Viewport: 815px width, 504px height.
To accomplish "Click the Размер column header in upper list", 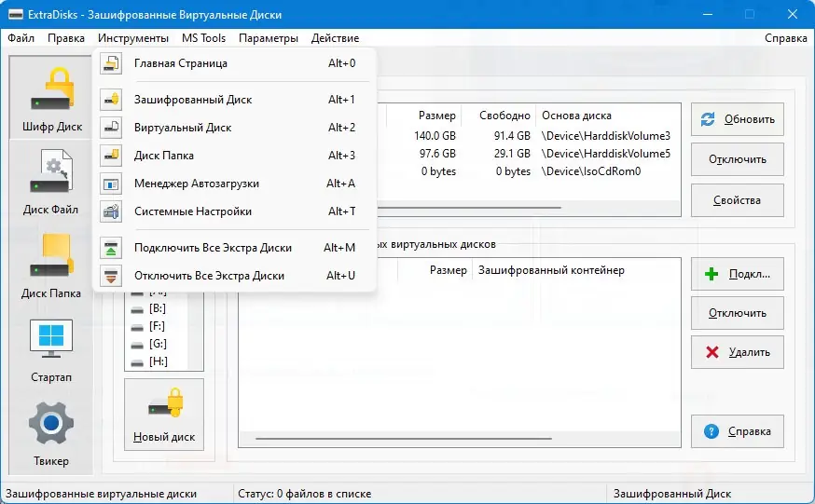I will [437, 116].
